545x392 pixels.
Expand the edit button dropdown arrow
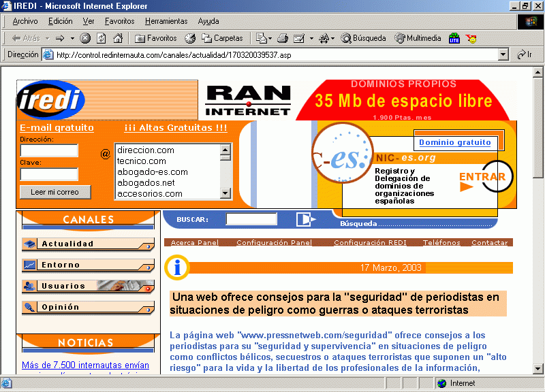tap(311, 38)
